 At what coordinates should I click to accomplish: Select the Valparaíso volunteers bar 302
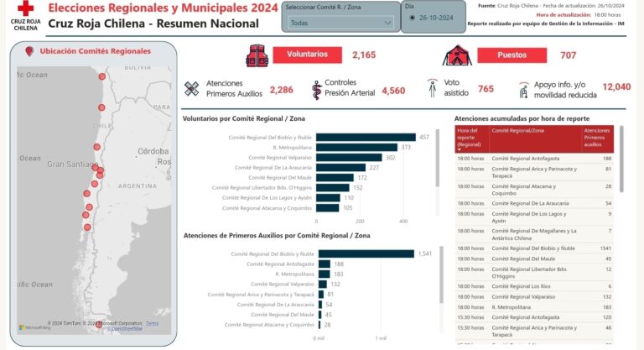pyautogui.click(x=349, y=158)
